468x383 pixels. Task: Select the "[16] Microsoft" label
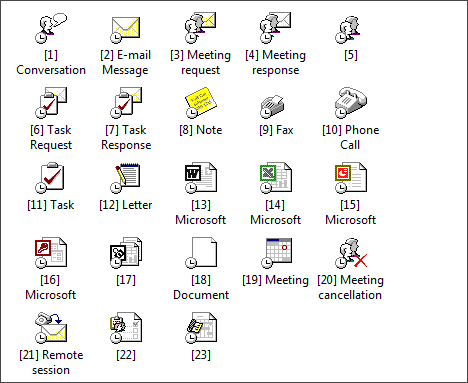click(x=51, y=287)
